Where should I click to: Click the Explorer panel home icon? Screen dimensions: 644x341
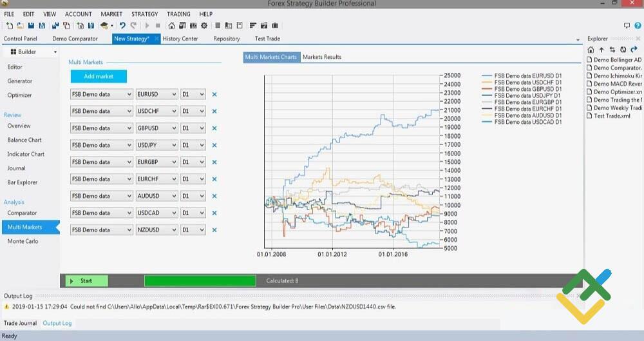(x=591, y=50)
